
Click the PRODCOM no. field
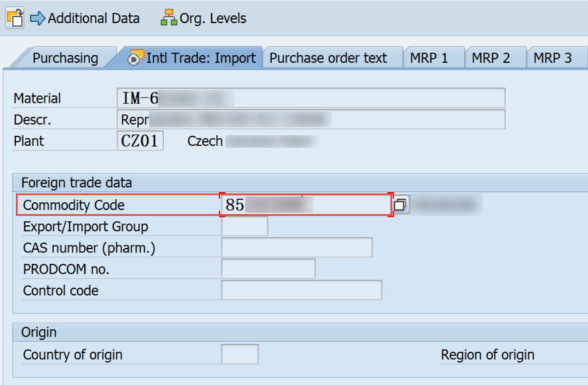(268, 269)
